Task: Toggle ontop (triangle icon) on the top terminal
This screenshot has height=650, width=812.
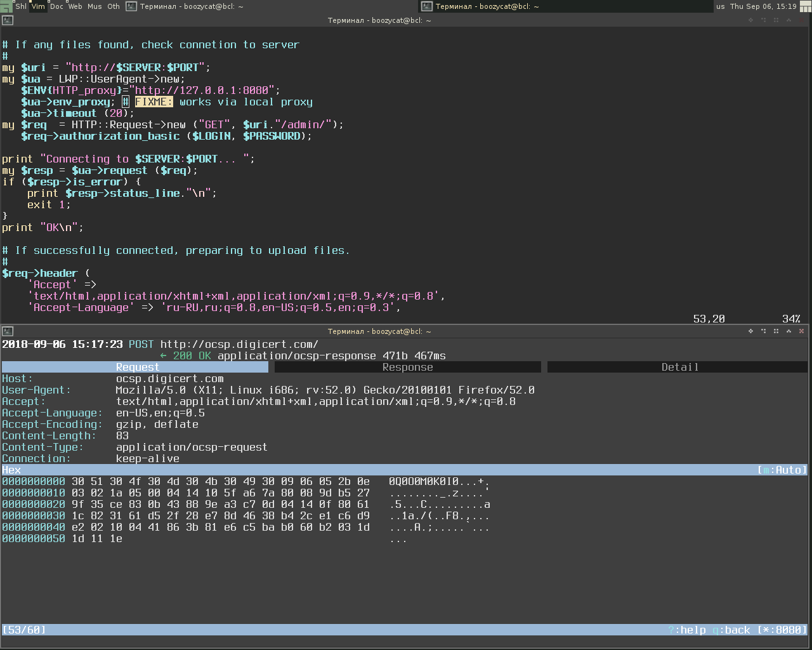Action: point(789,20)
